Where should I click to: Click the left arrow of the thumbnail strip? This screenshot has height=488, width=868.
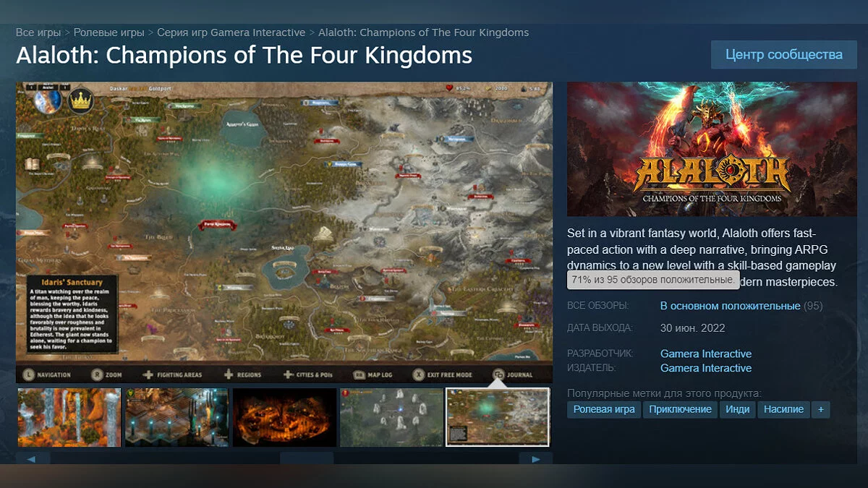tap(33, 458)
